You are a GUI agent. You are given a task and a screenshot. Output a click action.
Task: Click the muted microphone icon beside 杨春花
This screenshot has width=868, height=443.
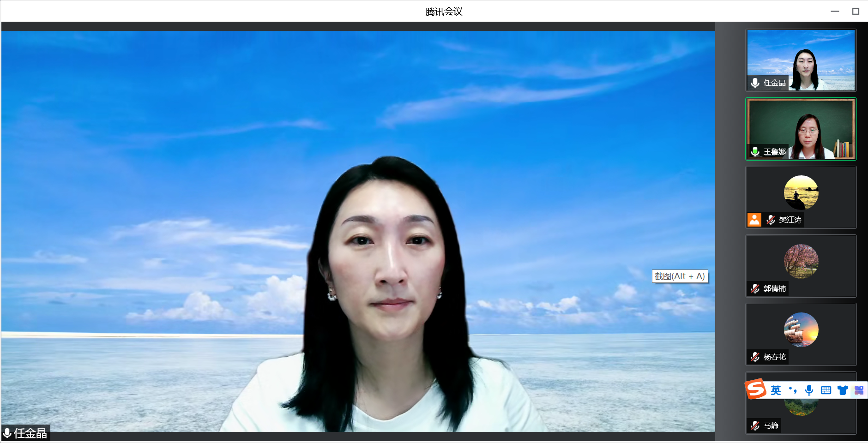[x=755, y=357]
